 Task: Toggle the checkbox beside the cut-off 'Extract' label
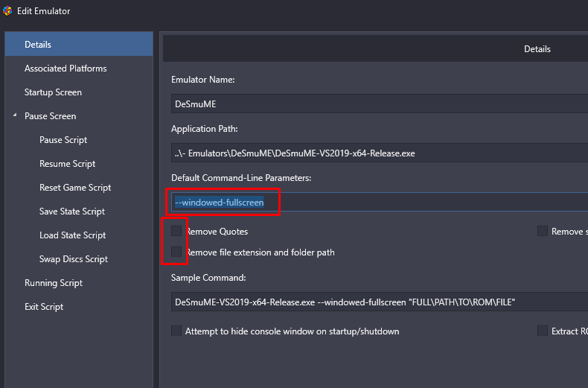pyautogui.click(x=543, y=331)
